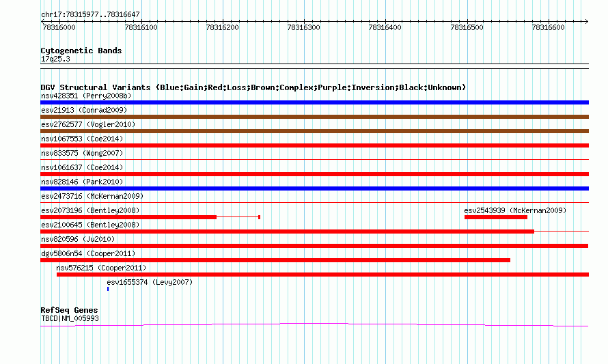The height and width of the screenshot is (364, 608).
Task: Open dgv5806n54 (Cooper2011) variant label
Action: (x=88, y=253)
